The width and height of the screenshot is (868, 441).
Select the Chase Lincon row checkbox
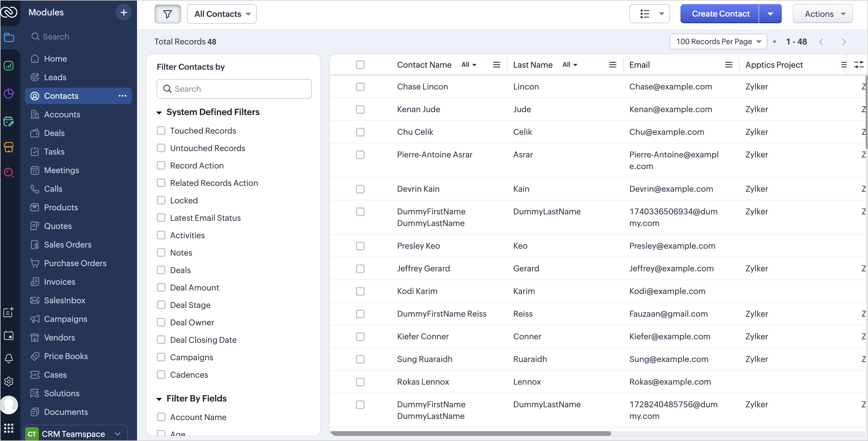(360, 87)
